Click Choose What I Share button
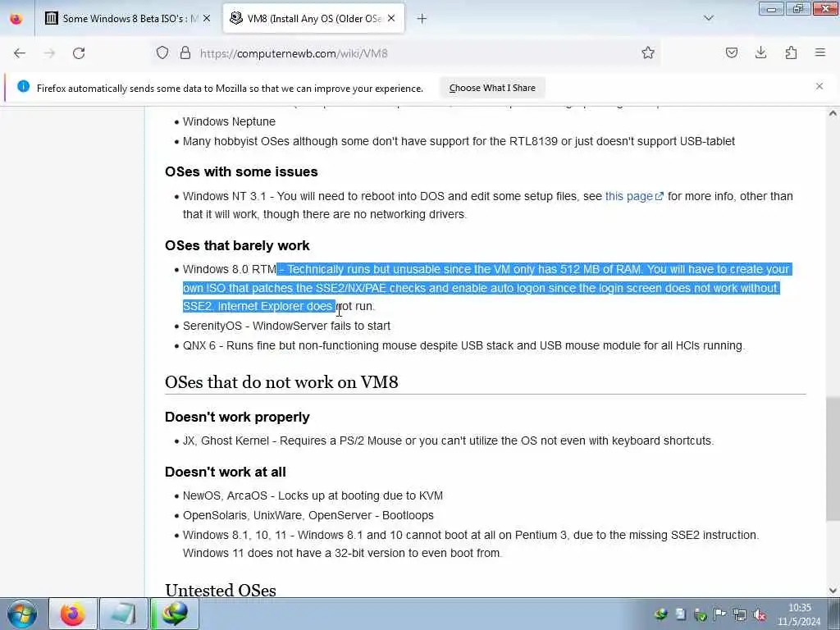 click(492, 88)
